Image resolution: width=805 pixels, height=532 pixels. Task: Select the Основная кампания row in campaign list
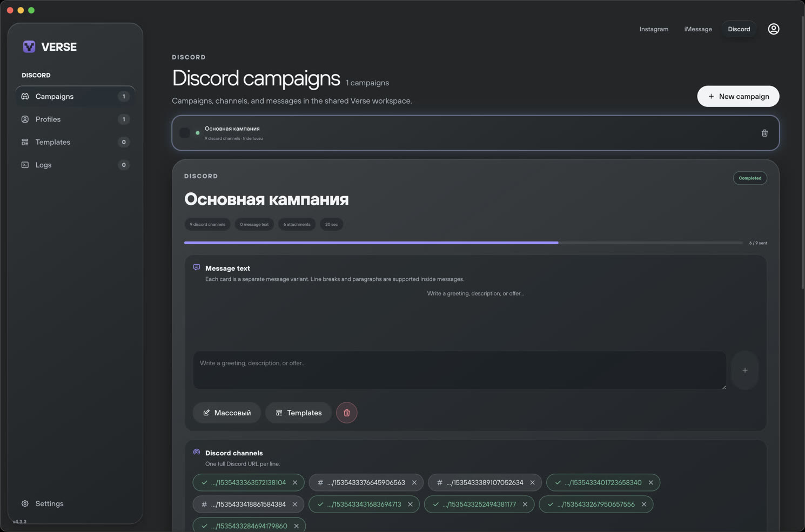pyautogui.click(x=475, y=133)
